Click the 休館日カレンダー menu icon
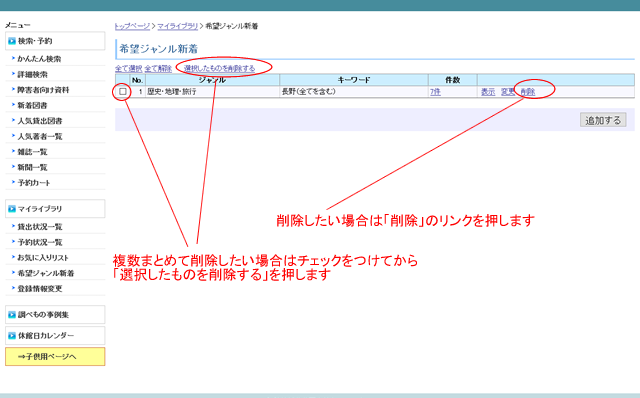This screenshot has width=640, height=398. point(12,336)
